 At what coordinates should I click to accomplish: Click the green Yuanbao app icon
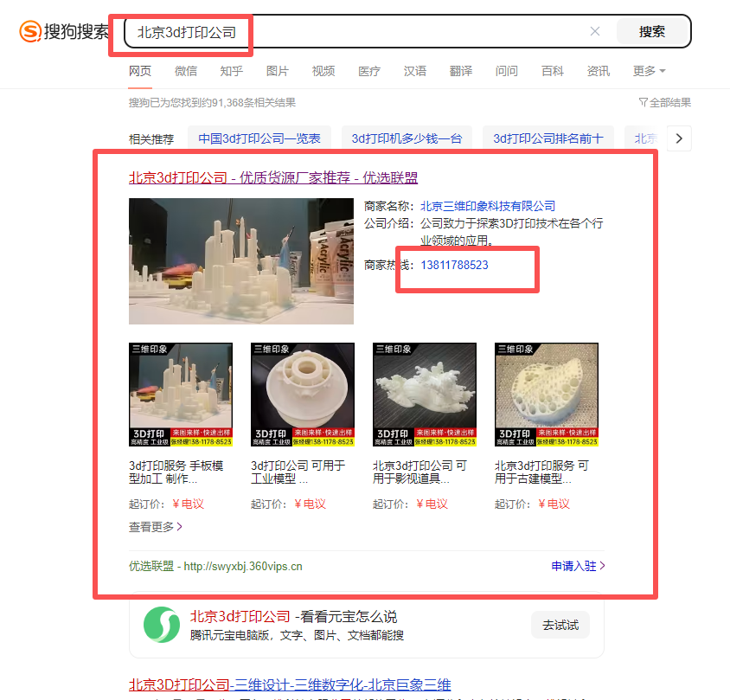click(161, 625)
